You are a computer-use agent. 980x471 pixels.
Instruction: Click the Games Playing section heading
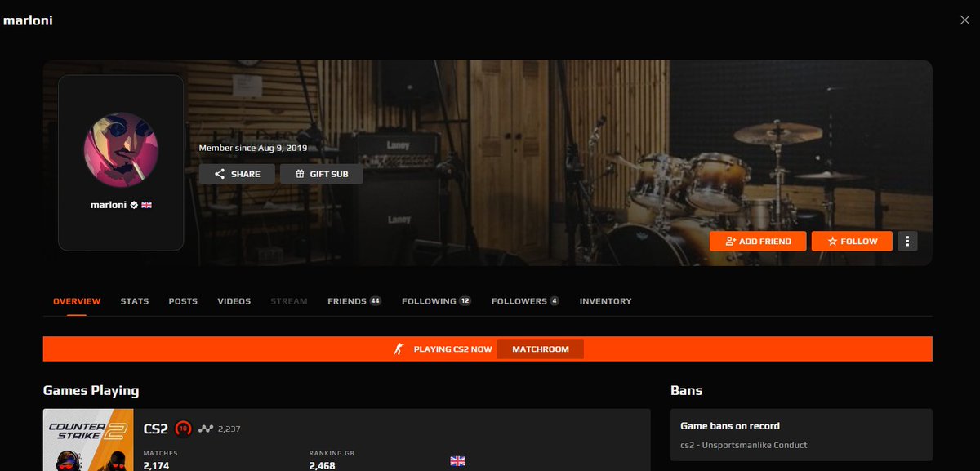pos(91,390)
